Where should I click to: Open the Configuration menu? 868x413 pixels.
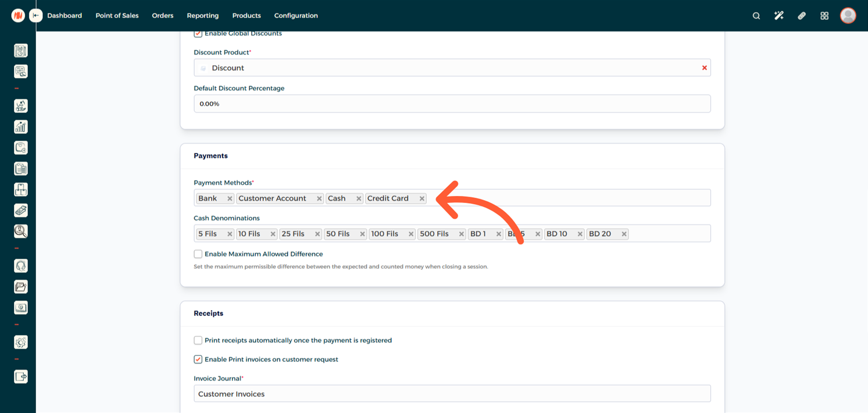tap(296, 16)
